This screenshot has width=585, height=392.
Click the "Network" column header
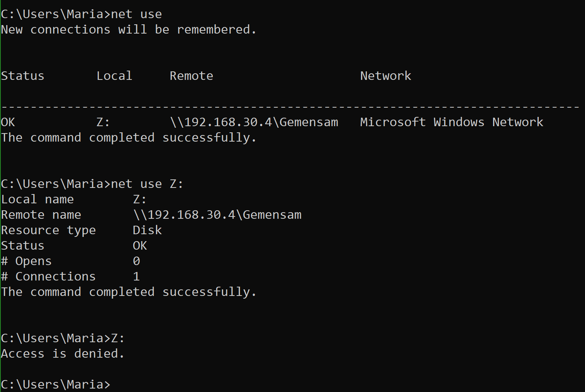[386, 76]
